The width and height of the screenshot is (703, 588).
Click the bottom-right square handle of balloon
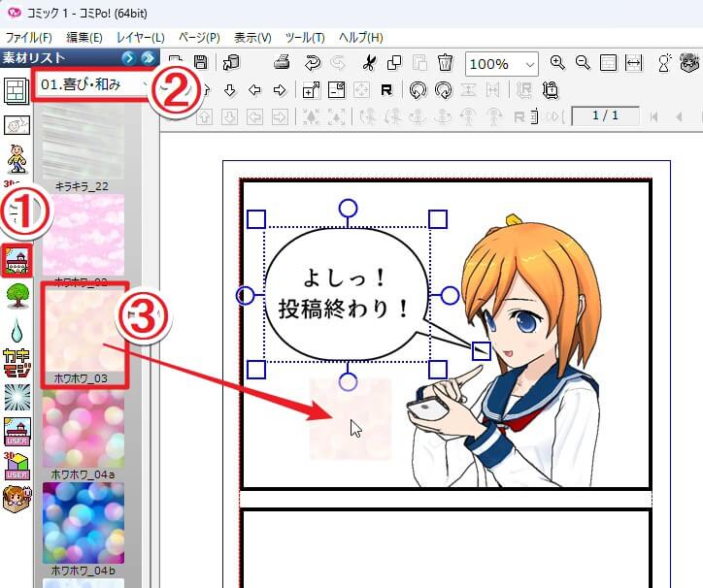438,370
